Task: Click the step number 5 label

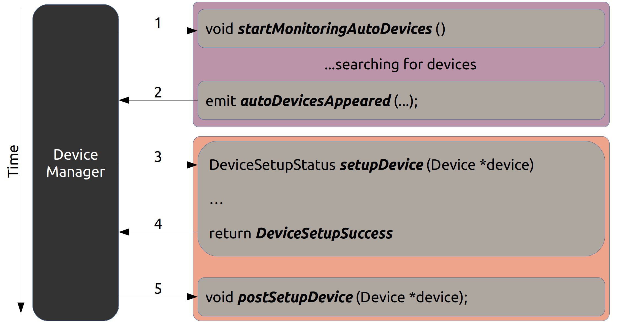Action: 158,288
